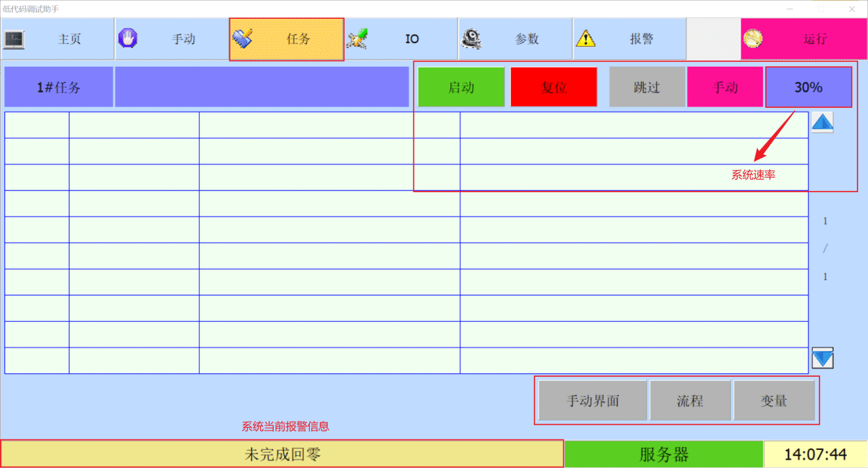The image size is (868, 468).
Task: Click the gear icon on the 参数 tab
Action: pyautogui.click(x=471, y=39)
